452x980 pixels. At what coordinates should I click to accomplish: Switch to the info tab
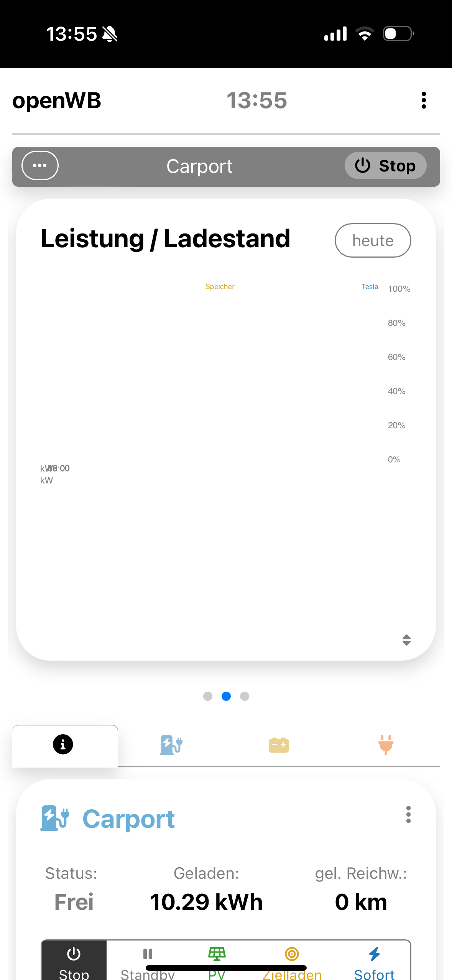63,745
